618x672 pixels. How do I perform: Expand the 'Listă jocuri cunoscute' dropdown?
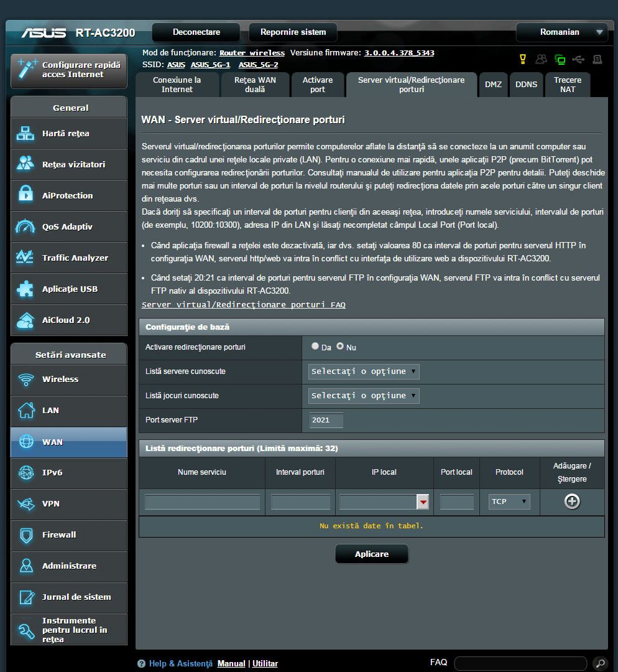coord(364,396)
